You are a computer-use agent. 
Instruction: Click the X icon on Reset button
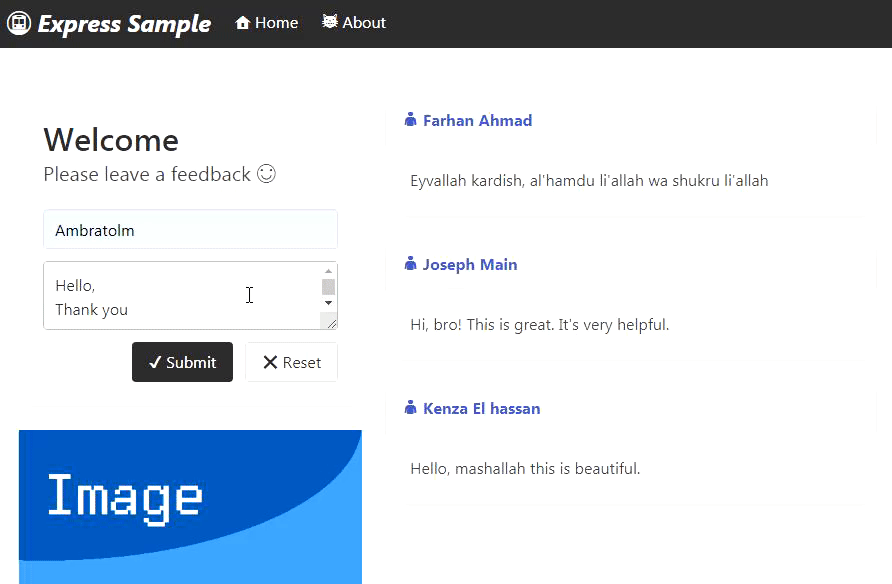[270, 362]
